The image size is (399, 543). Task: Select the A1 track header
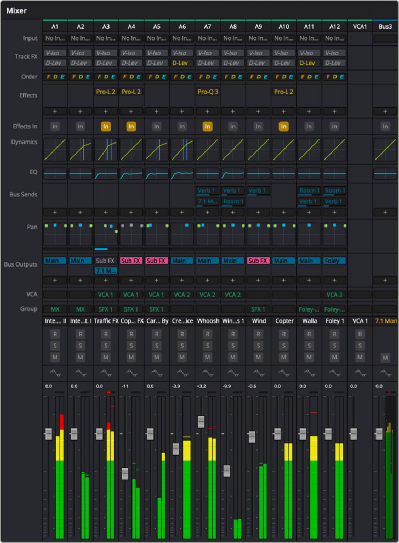tap(55, 27)
